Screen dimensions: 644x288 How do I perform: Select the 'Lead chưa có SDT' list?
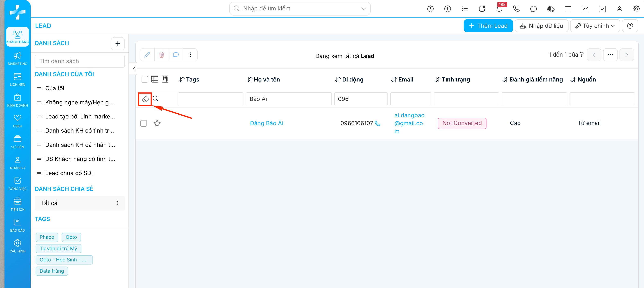click(70, 173)
